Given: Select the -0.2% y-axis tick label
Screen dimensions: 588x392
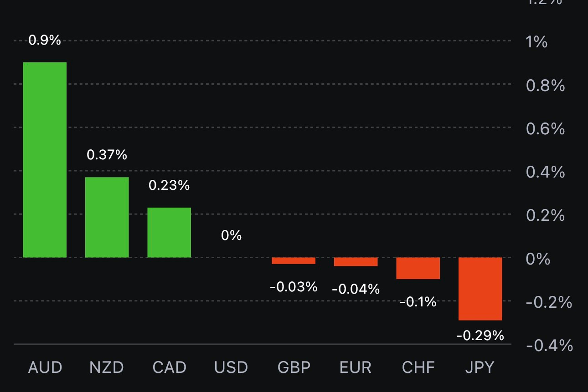Looking at the screenshot, I should pyautogui.click(x=549, y=302).
